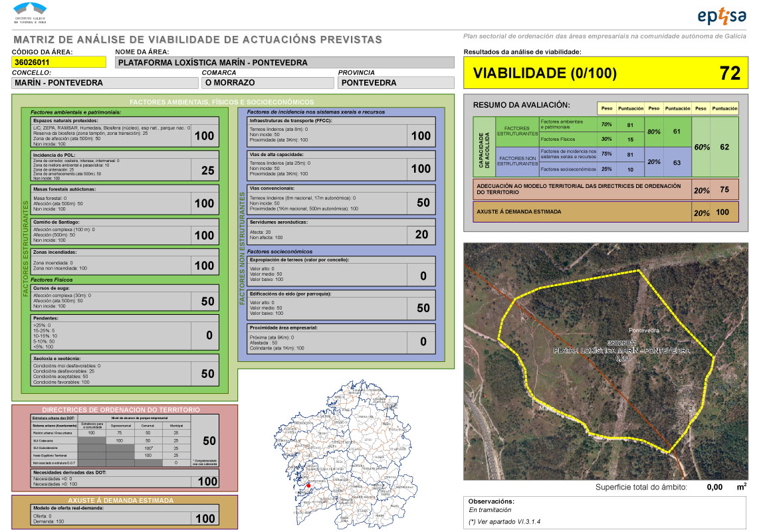765x532 pixels.
Task: Click the Provincia field PONTEVEDRA
Action: click(x=395, y=83)
